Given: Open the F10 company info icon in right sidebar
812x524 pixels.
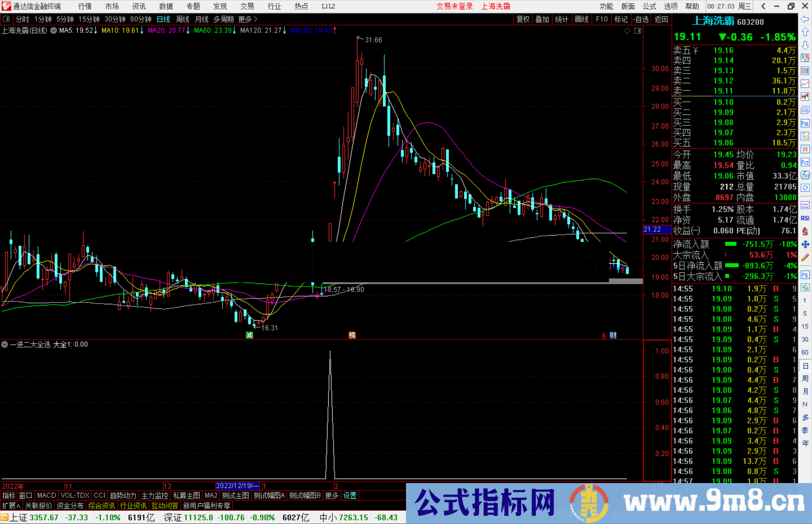Looking at the screenshot, I should point(805,123).
